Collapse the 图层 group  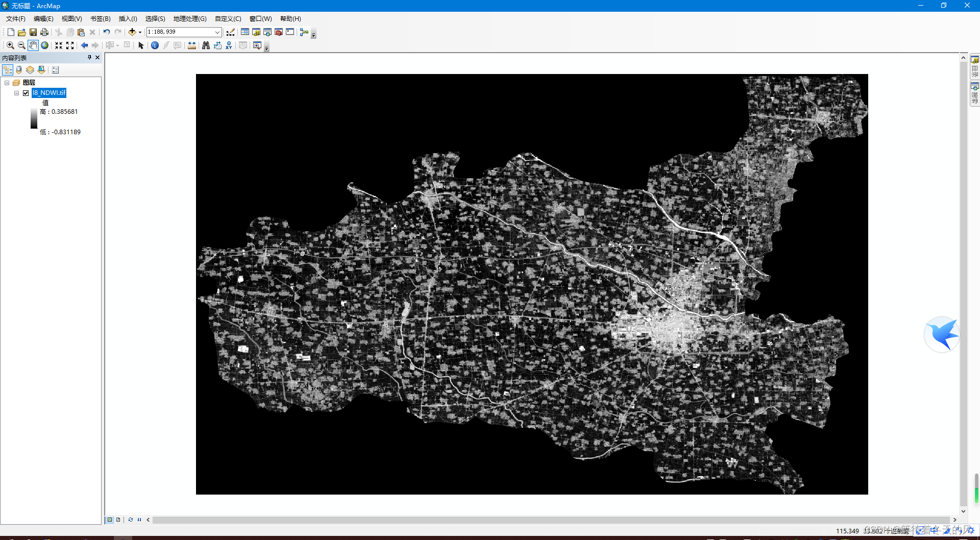click(7, 82)
